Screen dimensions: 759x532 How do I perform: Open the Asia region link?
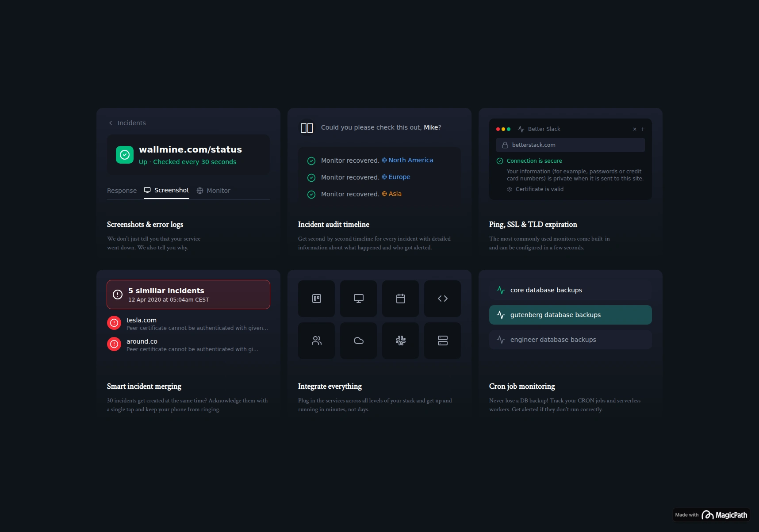(x=391, y=194)
